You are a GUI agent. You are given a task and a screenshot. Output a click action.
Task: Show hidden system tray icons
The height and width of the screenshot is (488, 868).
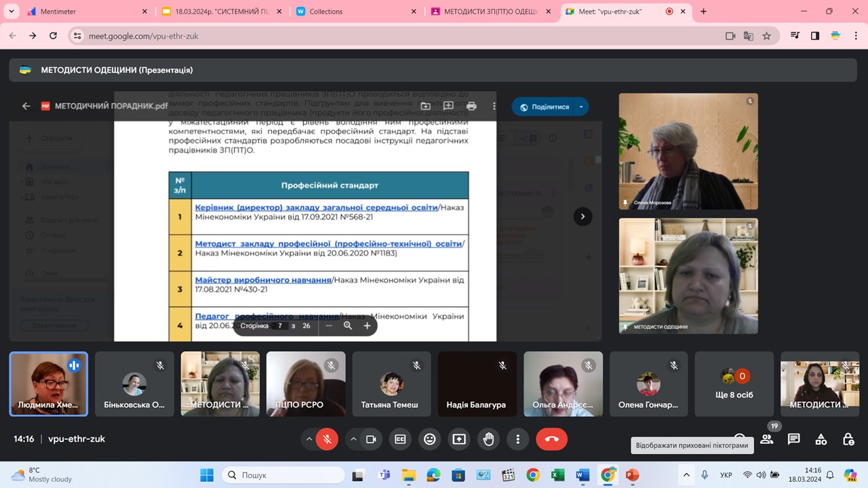pos(686,475)
